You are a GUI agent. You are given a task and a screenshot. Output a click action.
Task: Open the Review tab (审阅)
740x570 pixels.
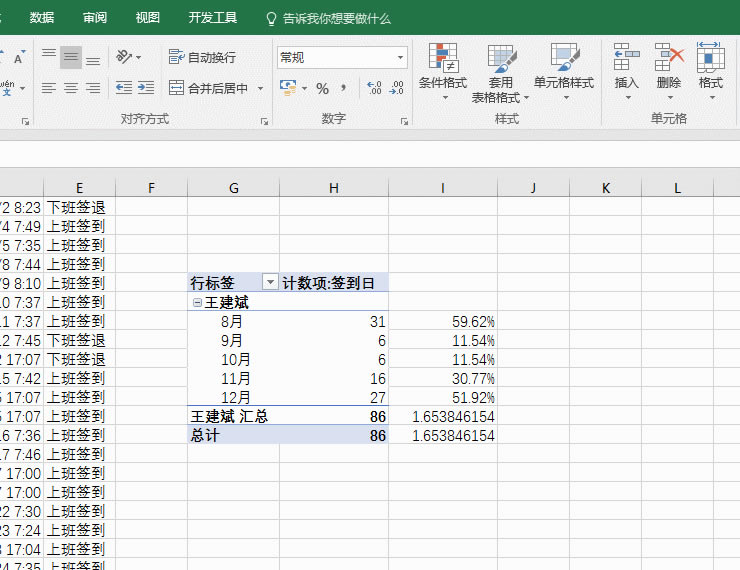95,17
